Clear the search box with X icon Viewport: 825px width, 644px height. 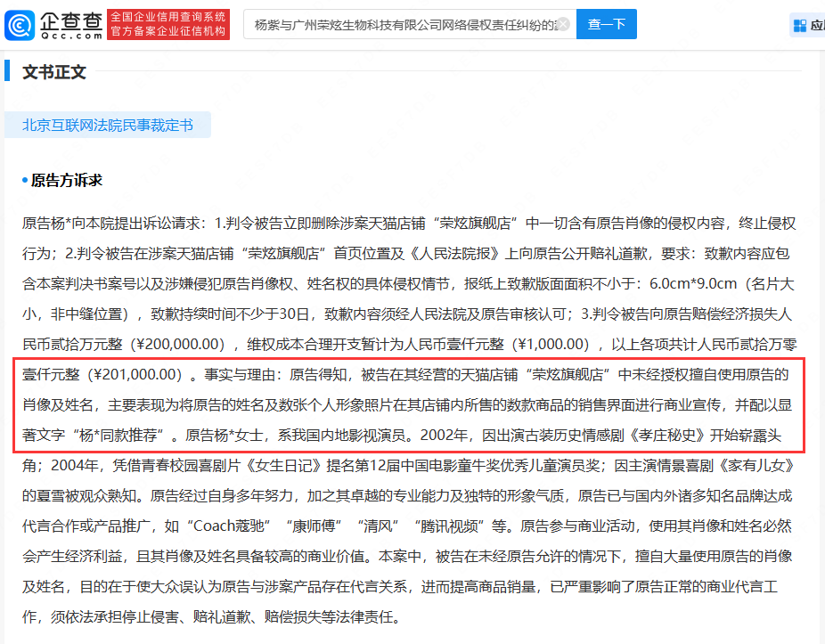(x=563, y=24)
